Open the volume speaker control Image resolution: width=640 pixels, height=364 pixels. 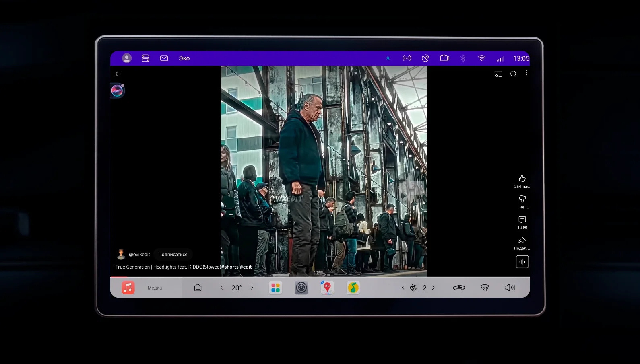(x=510, y=288)
